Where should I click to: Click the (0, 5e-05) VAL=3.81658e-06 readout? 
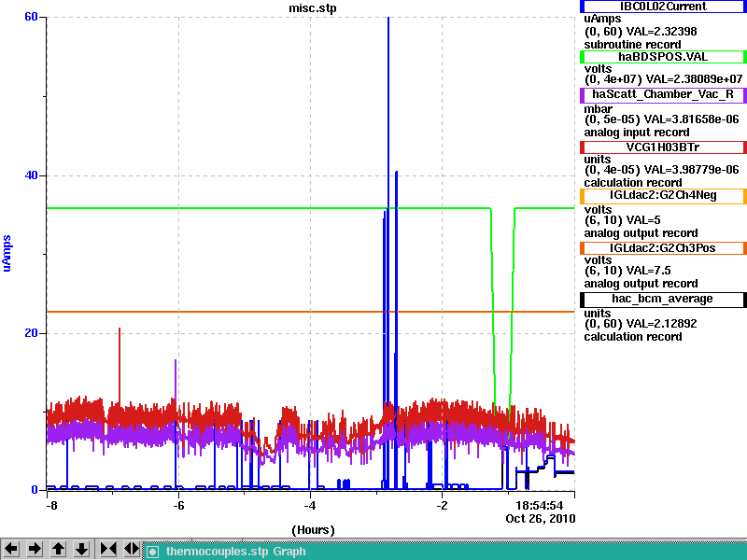point(661,119)
